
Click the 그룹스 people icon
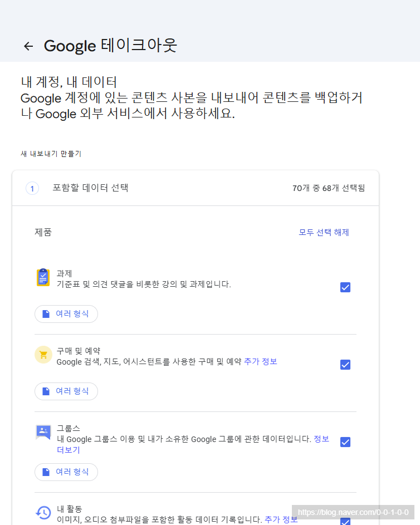[43, 433]
